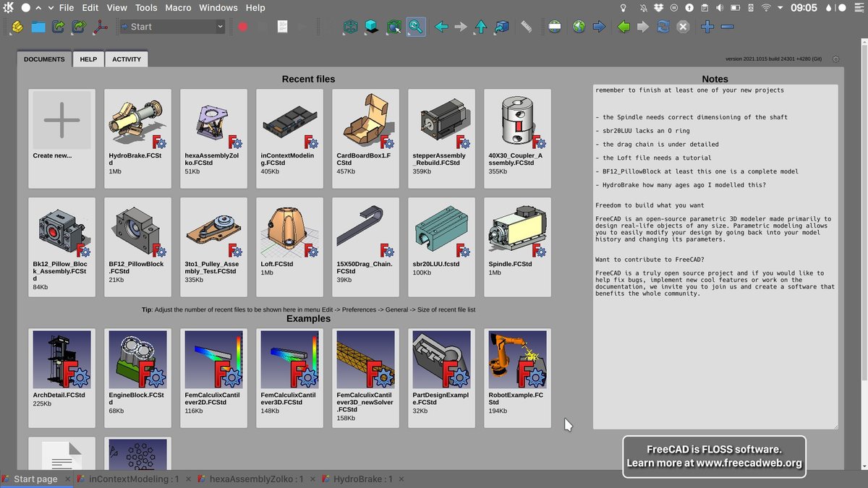Image resolution: width=868 pixels, height=488 pixels.
Task: Click the blue right arrow icon
Action: click(x=599, y=27)
